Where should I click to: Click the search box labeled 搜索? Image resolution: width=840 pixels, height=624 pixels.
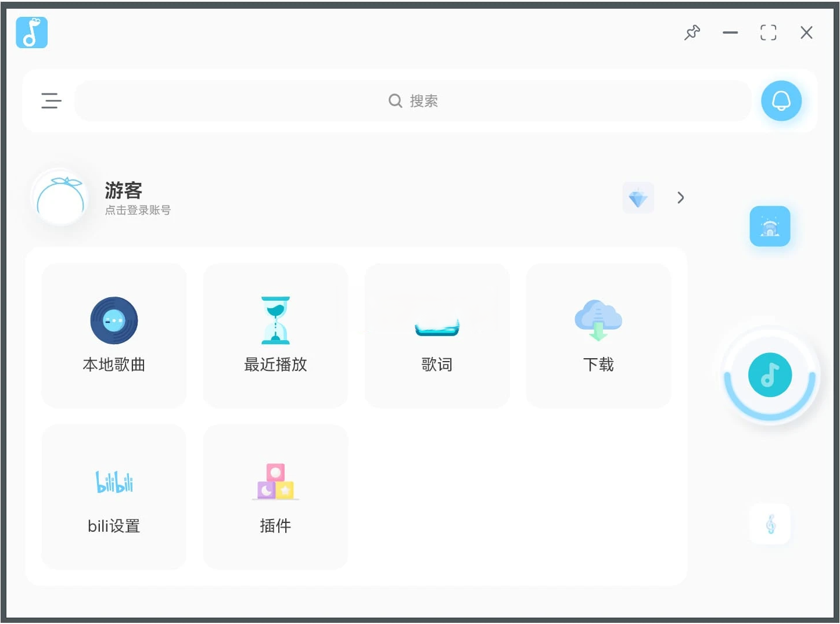point(413,101)
